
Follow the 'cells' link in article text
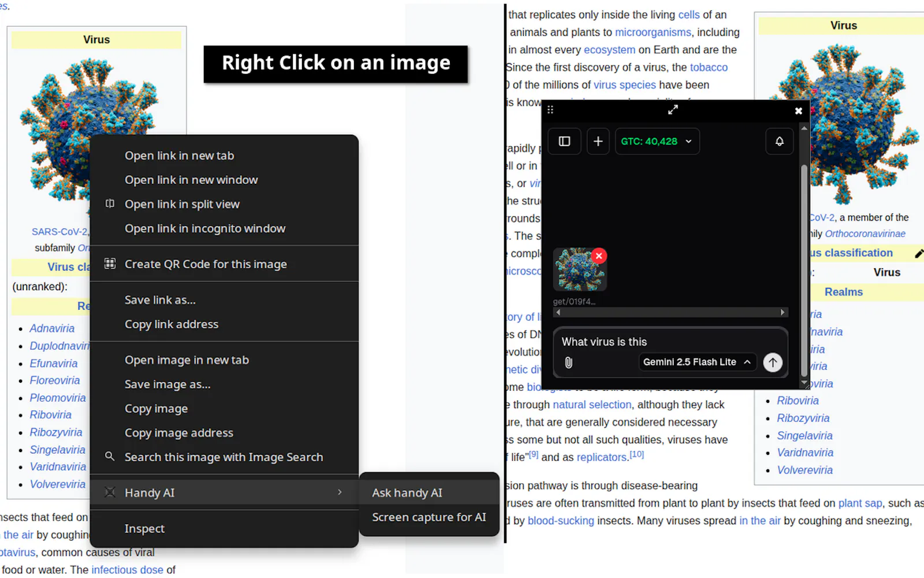point(689,15)
